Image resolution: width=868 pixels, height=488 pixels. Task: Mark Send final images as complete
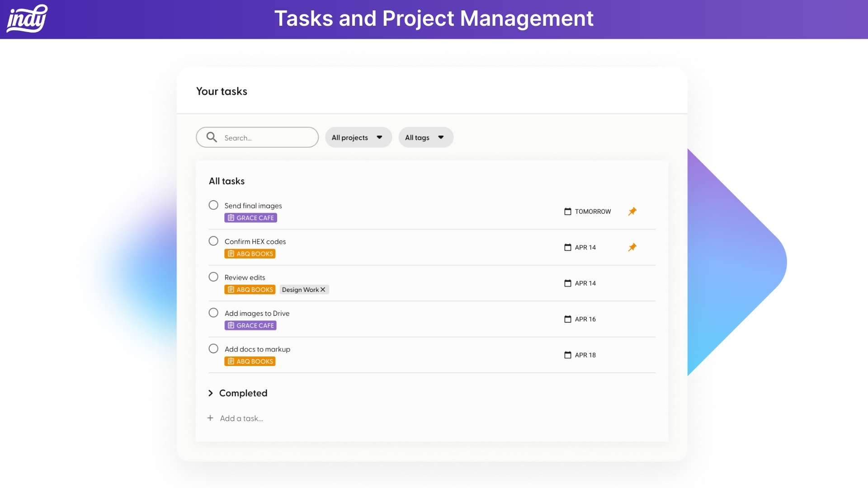(213, 205)
